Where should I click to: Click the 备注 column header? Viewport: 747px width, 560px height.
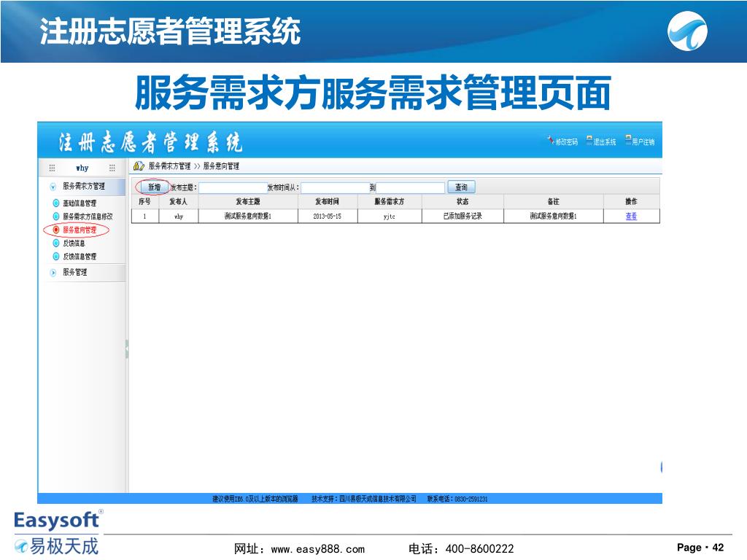click(x=553, y=201)
